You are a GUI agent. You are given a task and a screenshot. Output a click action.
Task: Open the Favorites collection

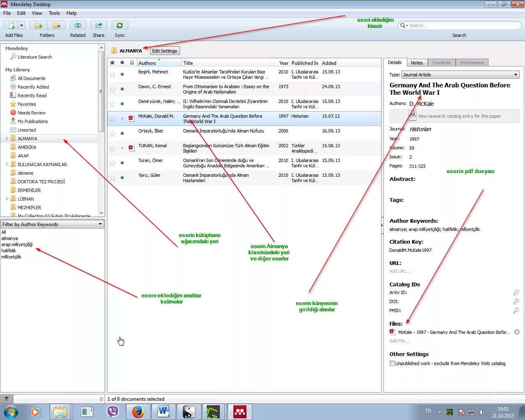pyautogui.click(x=27, y=104)
